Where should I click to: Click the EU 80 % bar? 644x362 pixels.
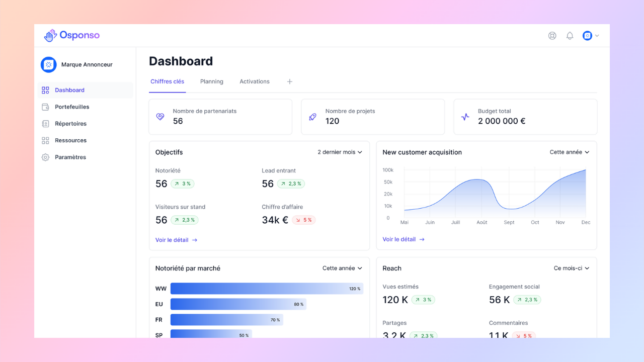tap(238, 304)
